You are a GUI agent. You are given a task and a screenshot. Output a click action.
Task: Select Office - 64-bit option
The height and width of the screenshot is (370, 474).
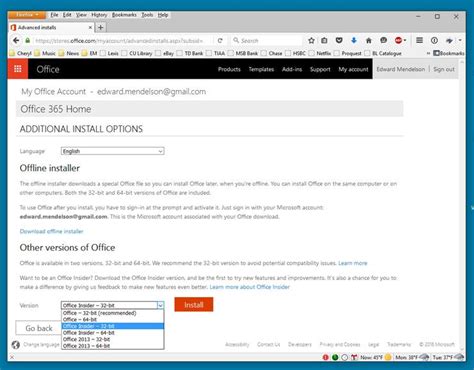pos(112,319)
